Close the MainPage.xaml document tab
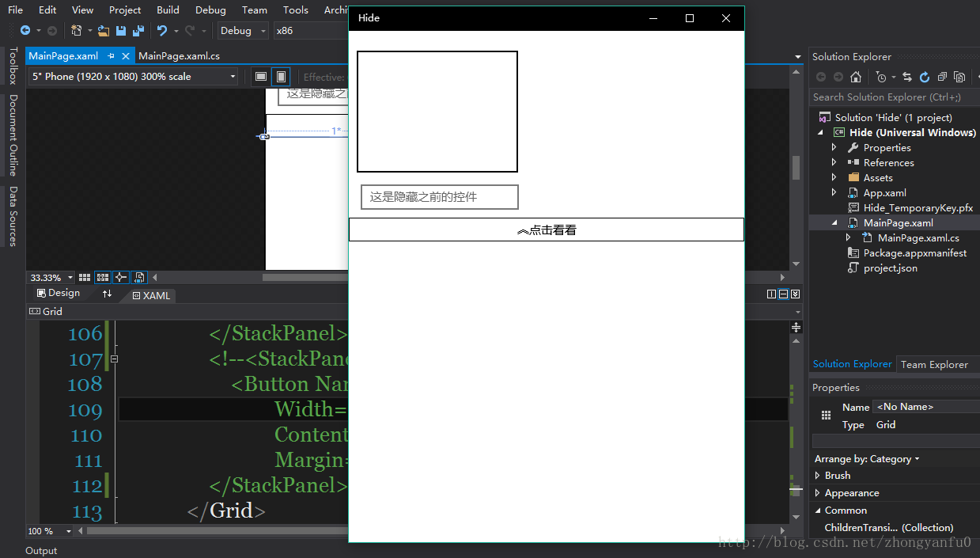Image resolution: width=980 pixels, height=558 pixels. 126,56
